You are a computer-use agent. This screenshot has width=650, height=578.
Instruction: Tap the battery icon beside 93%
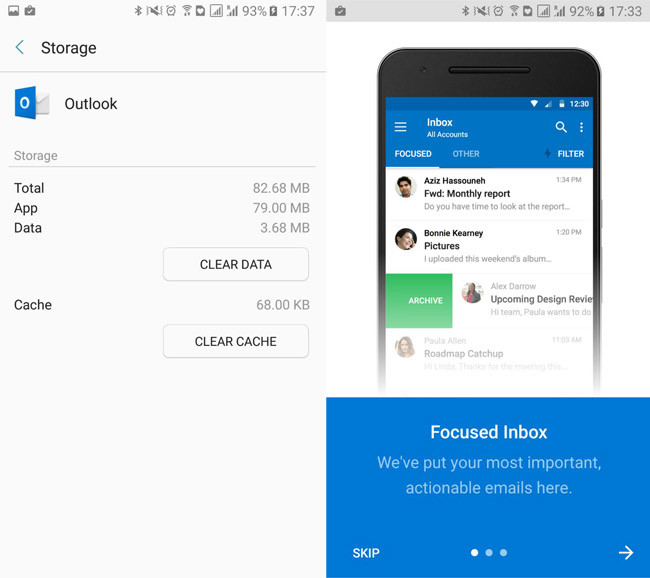click(273, 11)
